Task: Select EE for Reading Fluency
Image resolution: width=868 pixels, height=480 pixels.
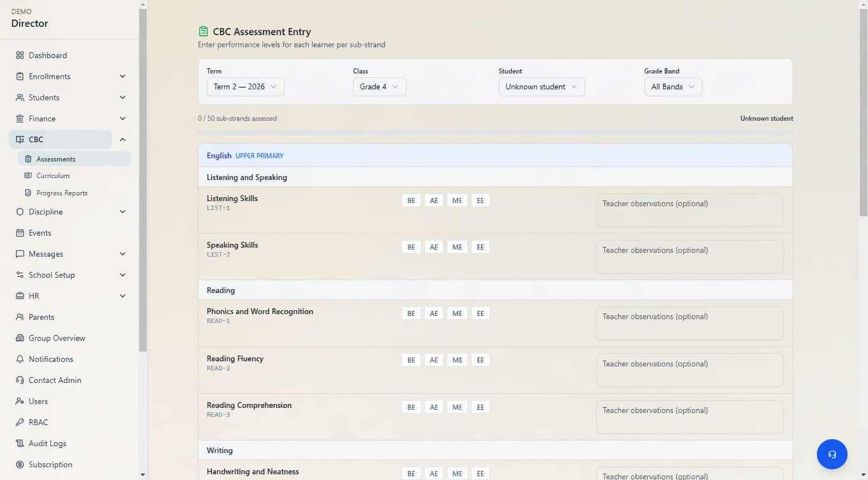Action: coord(480,360)
